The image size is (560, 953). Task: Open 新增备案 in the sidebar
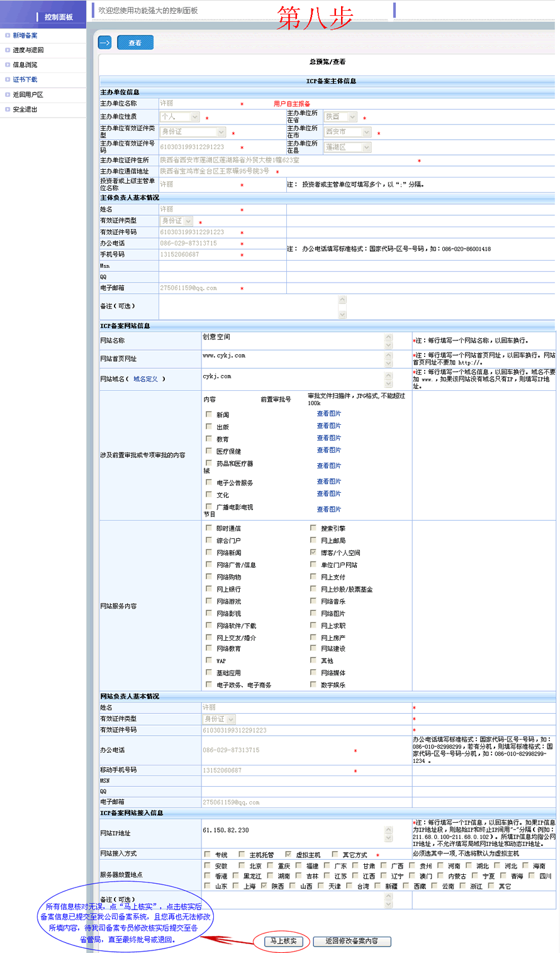[25, 35]
